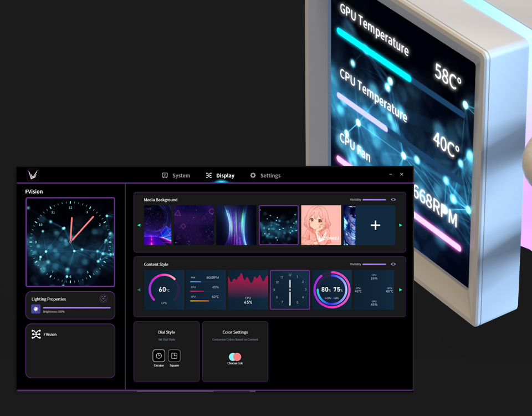Image resolution: width=532 pixels, height=416 pixels.
Task: Select the FVision device icon
Action: [36, 334]
